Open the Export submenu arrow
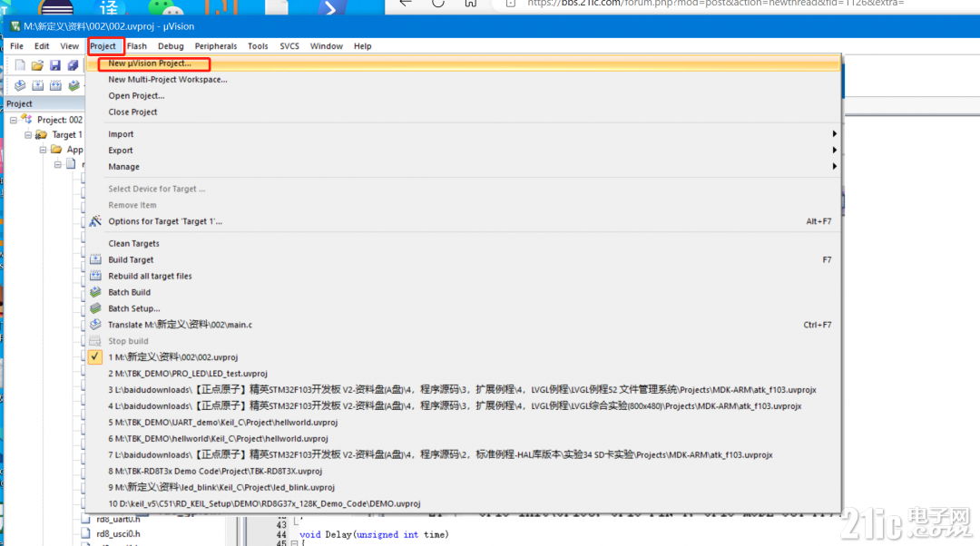 click(x=834, y=150)
